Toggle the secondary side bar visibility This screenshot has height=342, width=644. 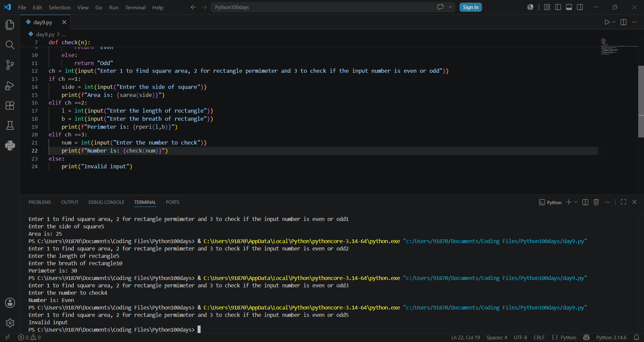click(580, 7)
